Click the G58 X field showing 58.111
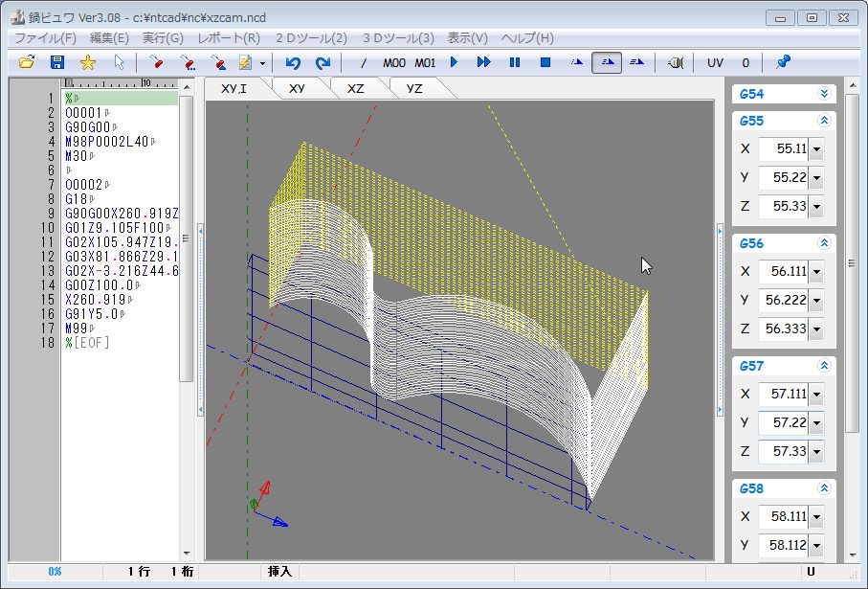 [x=783, y=516]
